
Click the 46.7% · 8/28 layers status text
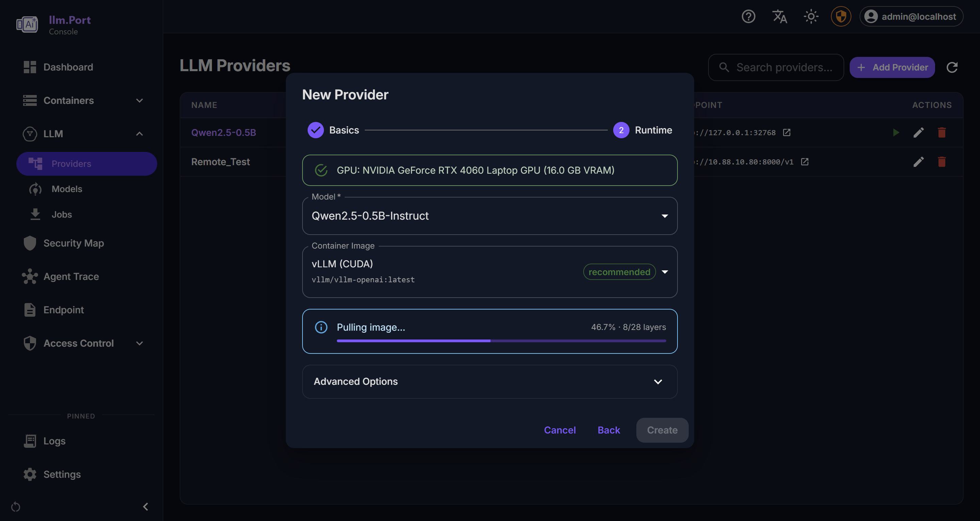628,327
